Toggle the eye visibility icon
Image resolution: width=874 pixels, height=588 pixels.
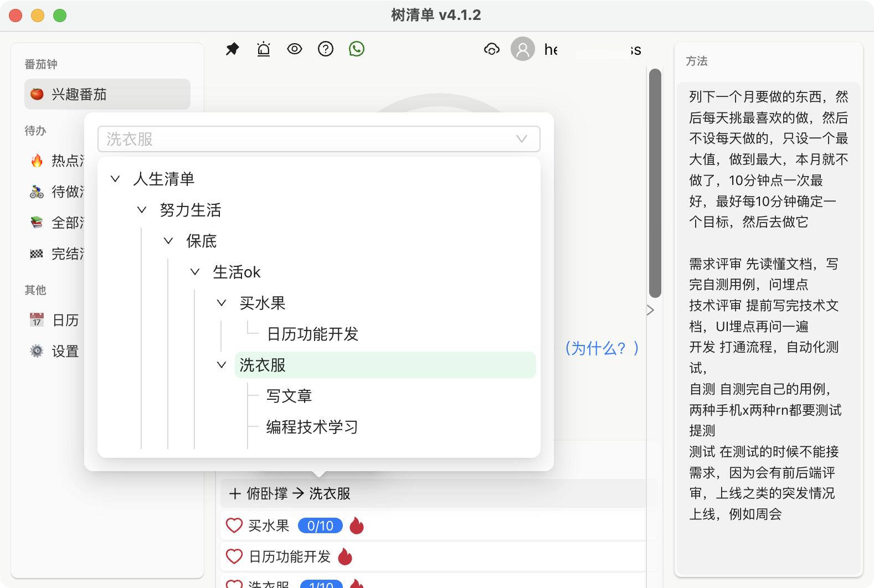[x=295, y=49]
